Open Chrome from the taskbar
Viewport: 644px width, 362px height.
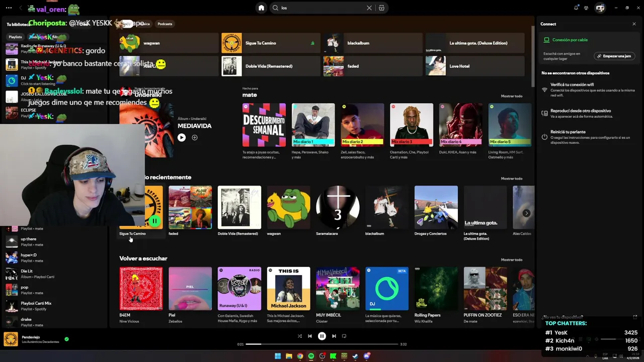300,356
